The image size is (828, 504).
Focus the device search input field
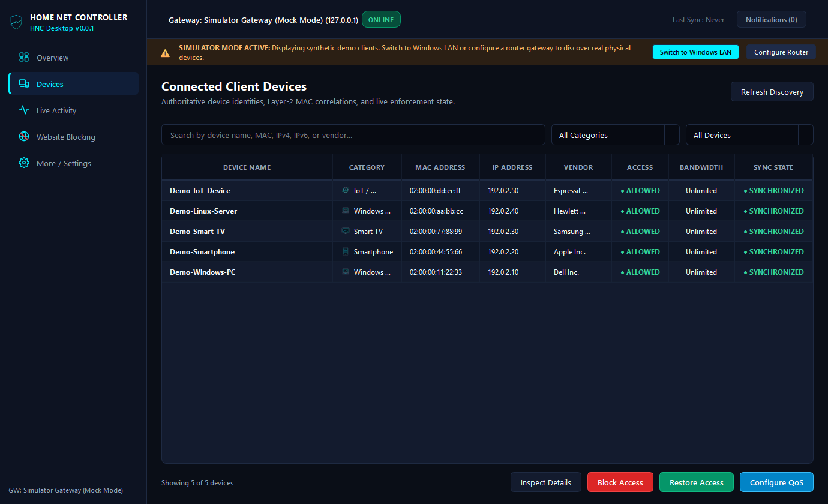(x=353, y=135)
